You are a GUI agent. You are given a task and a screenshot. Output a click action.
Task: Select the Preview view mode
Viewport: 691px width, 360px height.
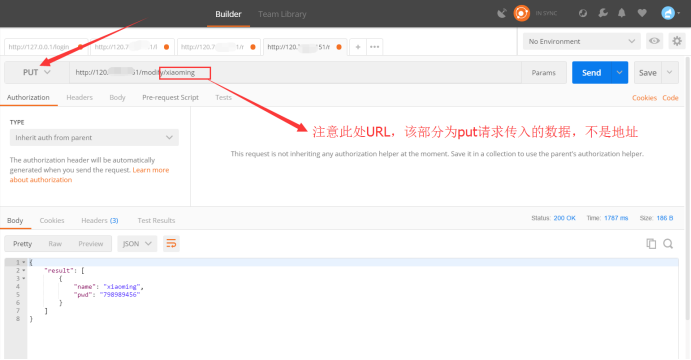tap(91, 244)
